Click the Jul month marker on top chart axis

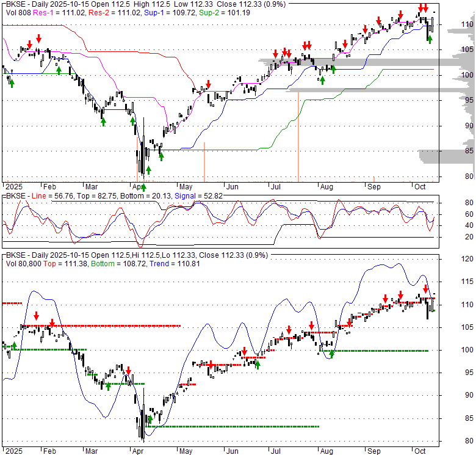[x=275, y=186]
